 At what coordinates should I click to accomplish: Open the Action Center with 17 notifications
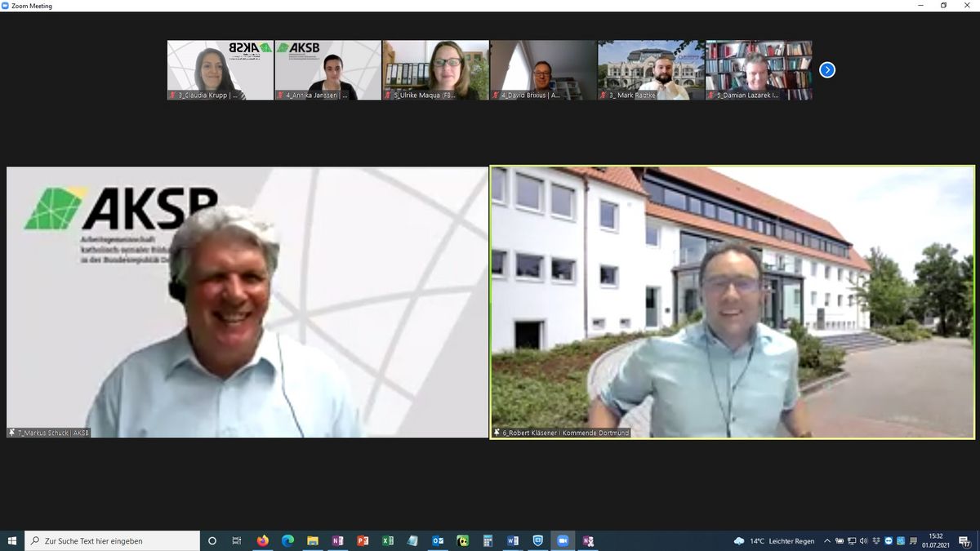965,540
